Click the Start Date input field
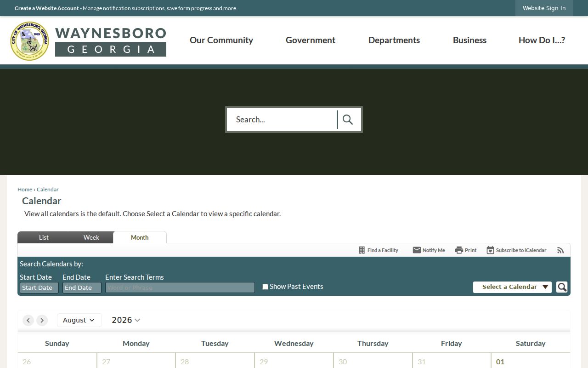 point(39,287)
